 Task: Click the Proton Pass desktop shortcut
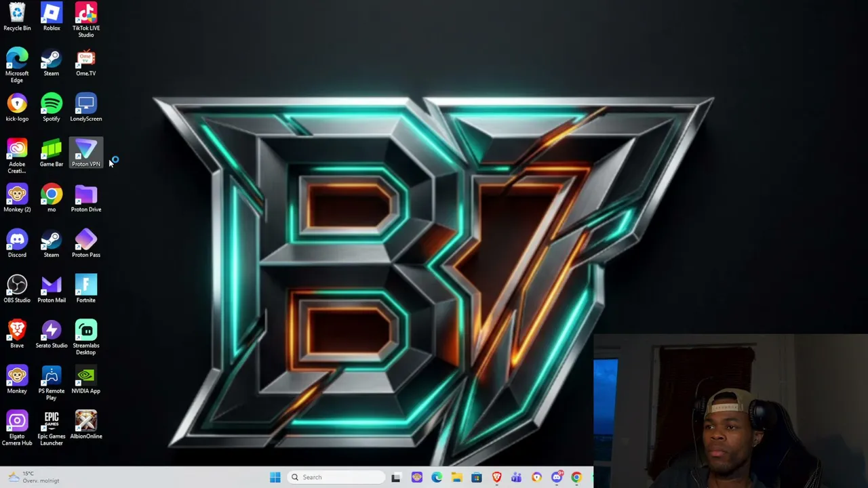coord(86,245)
